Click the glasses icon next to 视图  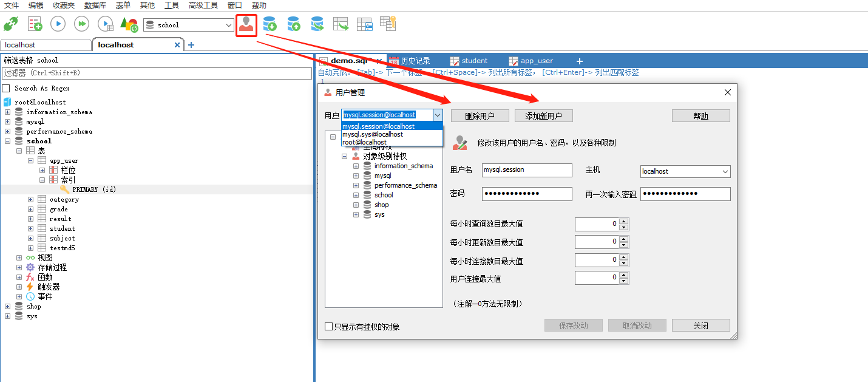pyautogui.click(x=30, y=258)
